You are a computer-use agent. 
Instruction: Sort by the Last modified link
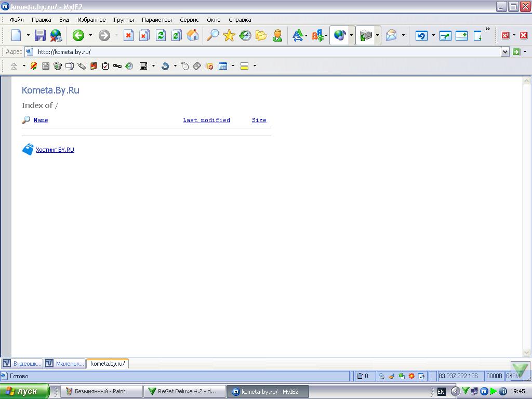pyautogui.click(x=206, y=120)
